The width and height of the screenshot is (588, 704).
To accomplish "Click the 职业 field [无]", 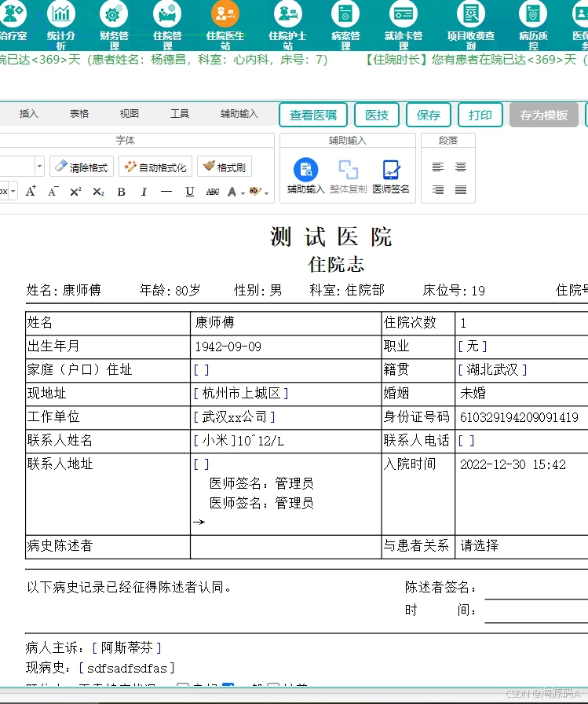I will [473, 346].
